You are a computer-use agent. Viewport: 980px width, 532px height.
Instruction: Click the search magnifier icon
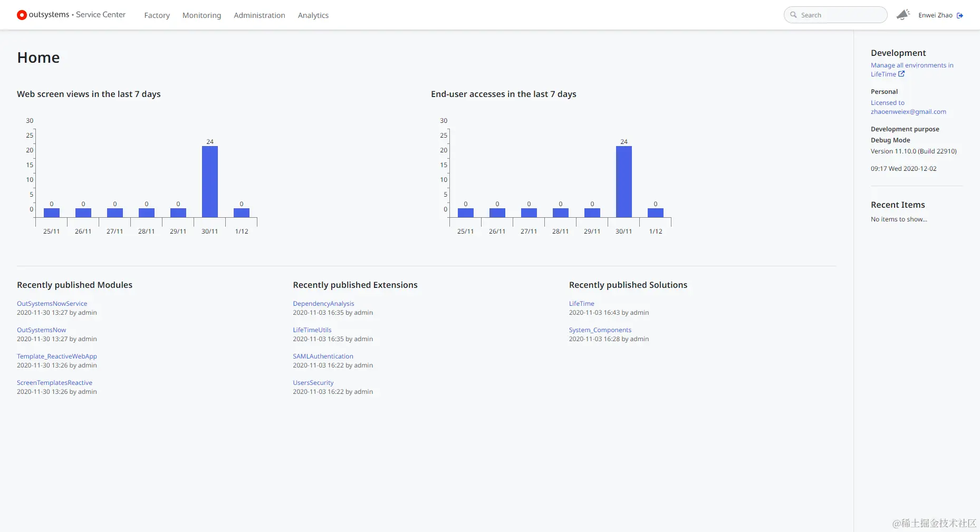click(793, 15)
